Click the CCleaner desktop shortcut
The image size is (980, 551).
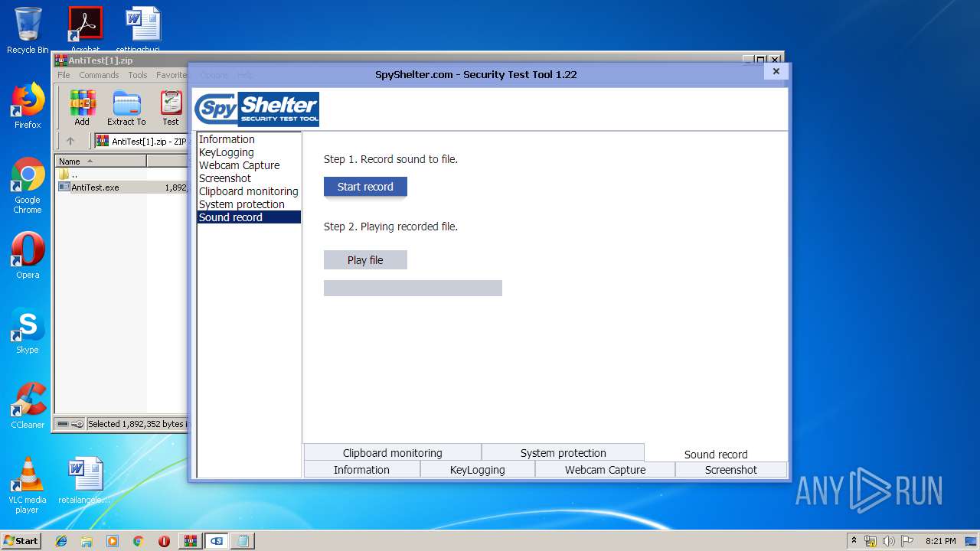click(x=28, y=406)
